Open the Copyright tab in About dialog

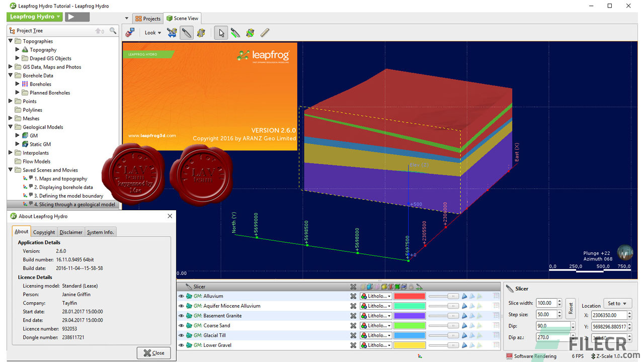point(44,232)
